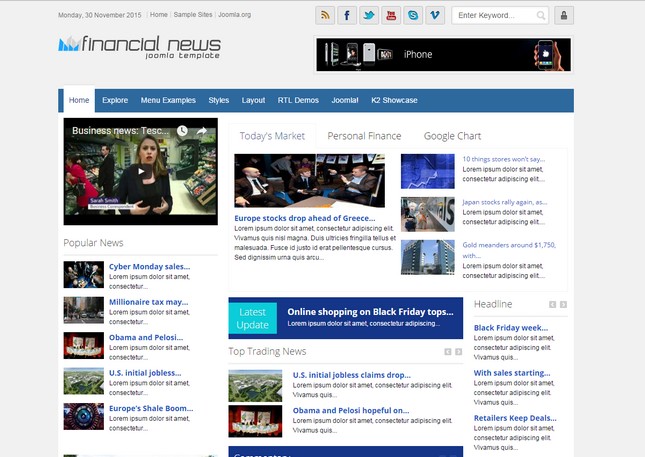Viewport: 645px width, 457px height.
Task: Open Millionaire tax may article
Action: click(148, 302)
